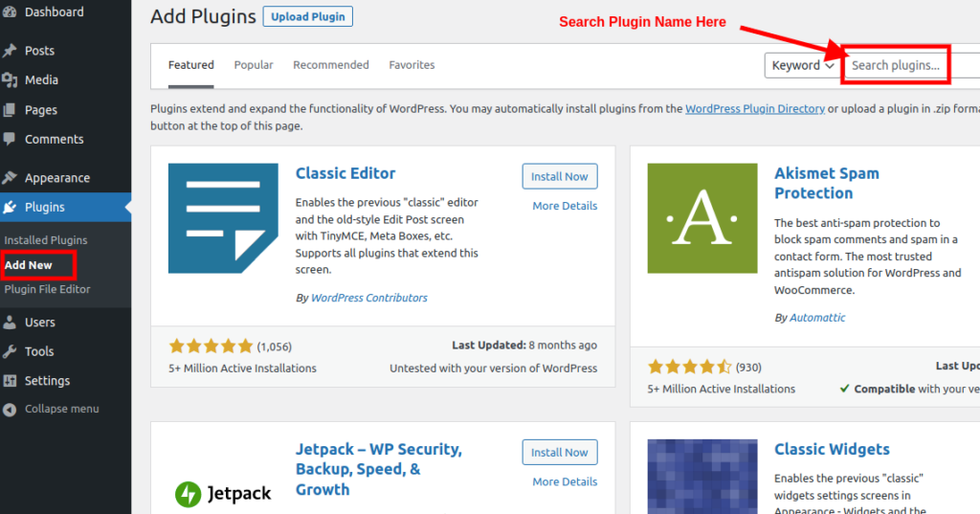Open the Akismet plugin logo image
980x514 pixels.
tap(702, 218)
